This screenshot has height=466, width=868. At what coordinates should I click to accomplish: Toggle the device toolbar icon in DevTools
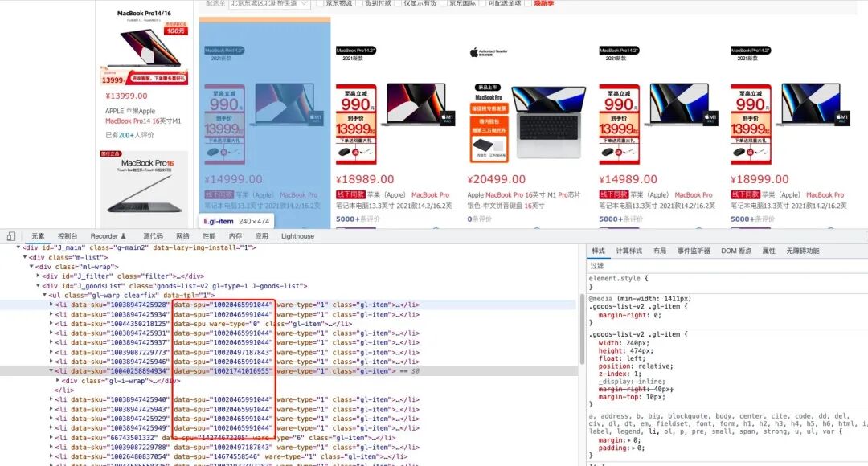tap(10, 236)
